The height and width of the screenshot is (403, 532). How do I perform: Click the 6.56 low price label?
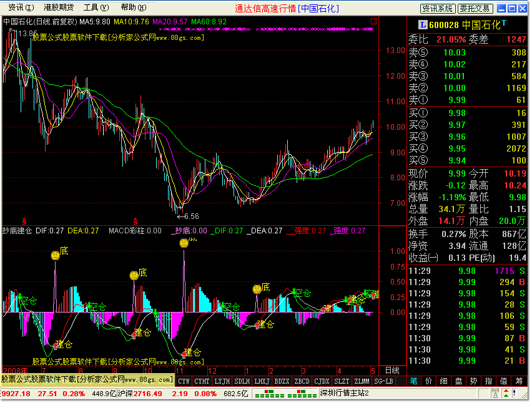(192, 216)
